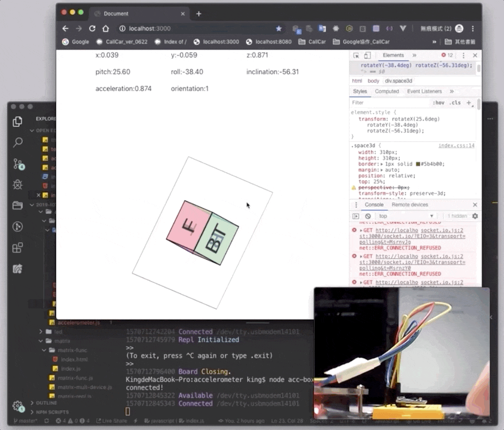Open Chrome home page icon
This screenshot has height=430, width=504.
106,29
